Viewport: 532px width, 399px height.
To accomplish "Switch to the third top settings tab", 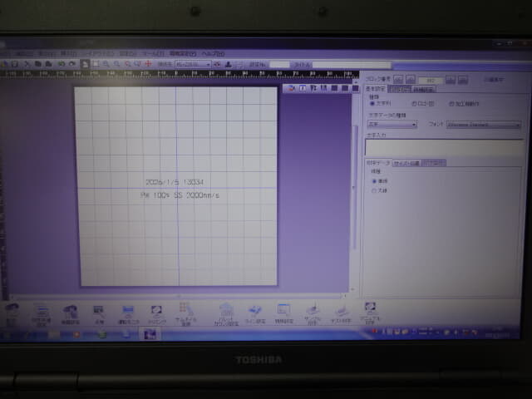I will point(423,90).
